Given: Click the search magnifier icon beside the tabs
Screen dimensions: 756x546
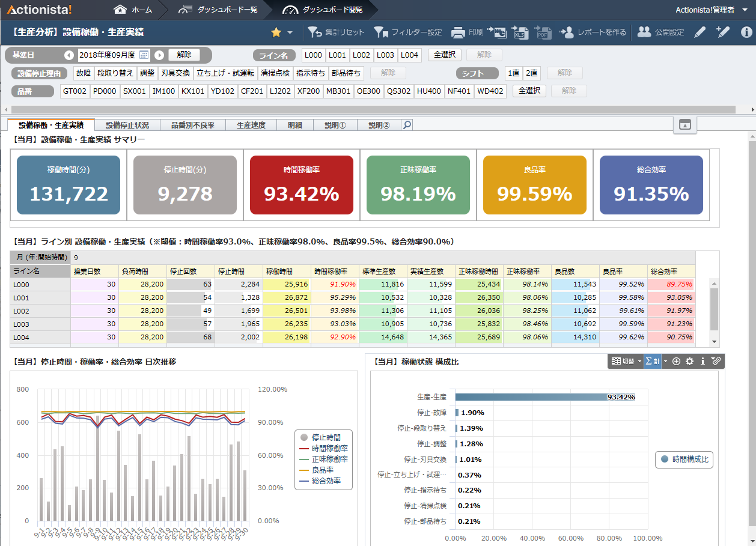Looking at the screenshot, I should click(x=407, y=125).
